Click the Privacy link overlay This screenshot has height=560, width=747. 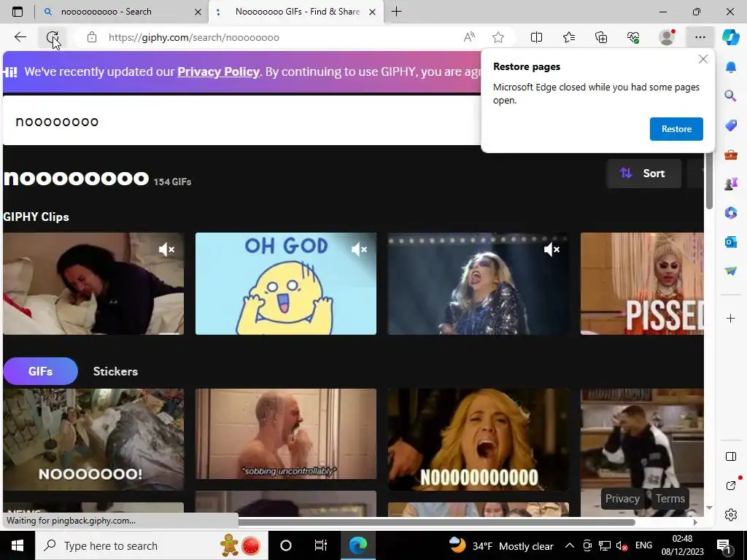(x=622, y=499)
